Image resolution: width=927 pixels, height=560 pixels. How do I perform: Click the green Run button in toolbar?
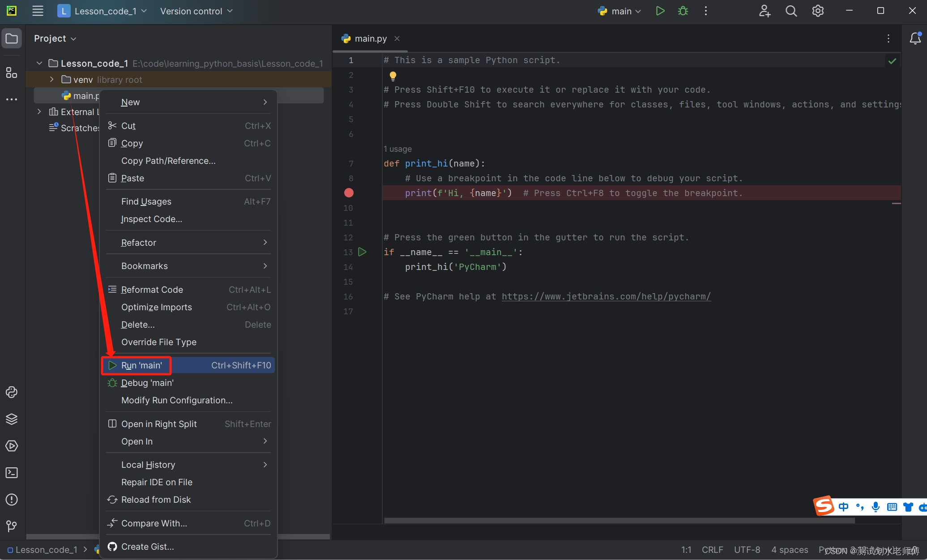(x=660, y=11)
